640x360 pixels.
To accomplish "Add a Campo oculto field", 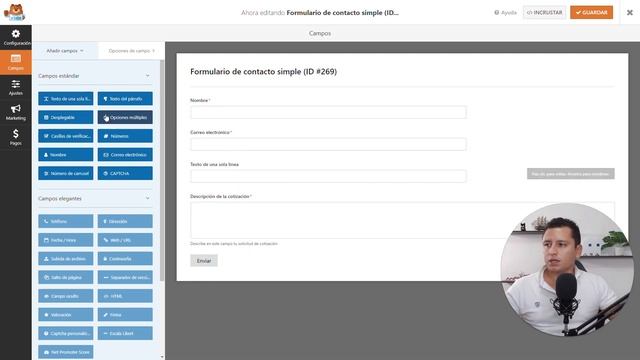I will pyautogui.click(x=66, y=296).
